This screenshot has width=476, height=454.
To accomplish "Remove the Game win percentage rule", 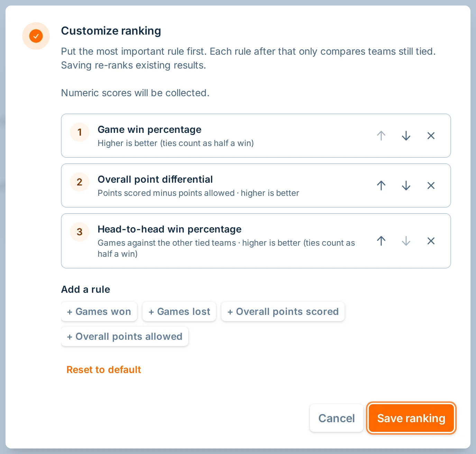I will tap(431, 136).
